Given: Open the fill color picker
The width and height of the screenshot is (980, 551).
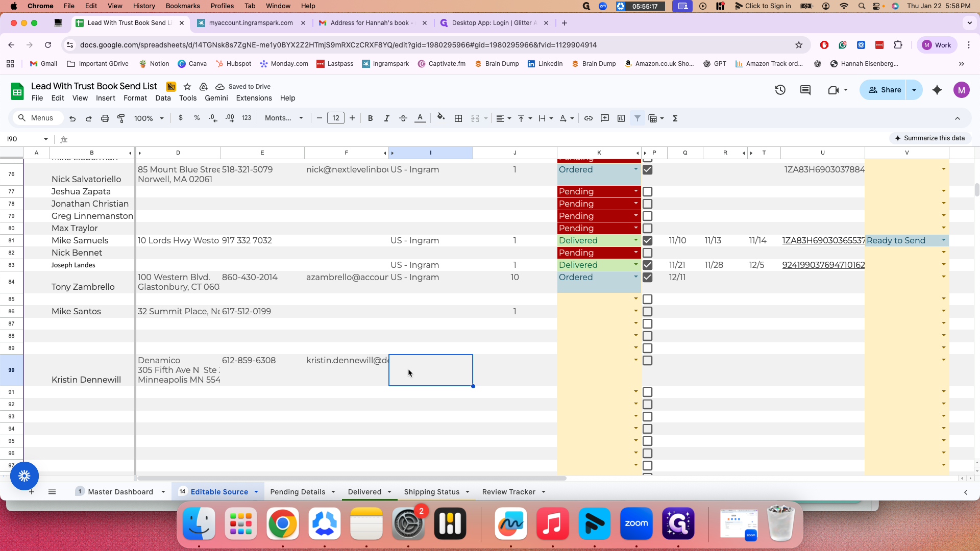Looking at the screenshot, I should pos(441,118).
